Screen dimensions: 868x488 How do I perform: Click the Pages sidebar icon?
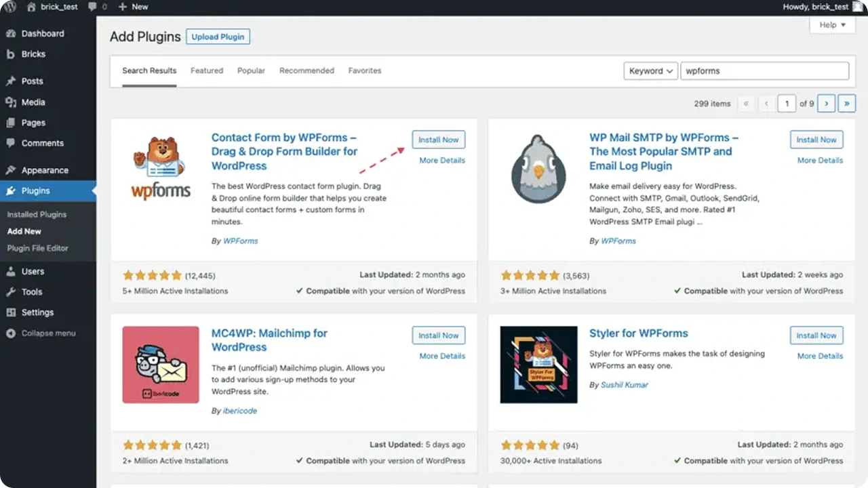click(x=11, y=123)
